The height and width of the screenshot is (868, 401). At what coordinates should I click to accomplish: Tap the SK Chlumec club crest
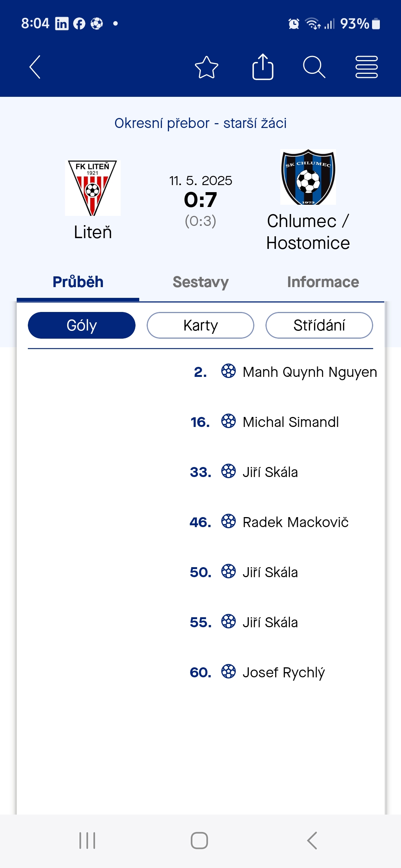click(308, 177)
